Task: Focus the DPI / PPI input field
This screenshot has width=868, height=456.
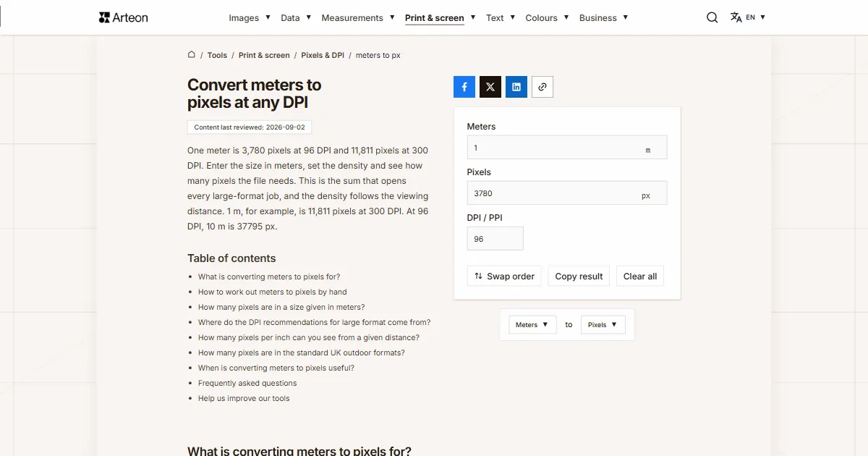Action: [495, 239]
